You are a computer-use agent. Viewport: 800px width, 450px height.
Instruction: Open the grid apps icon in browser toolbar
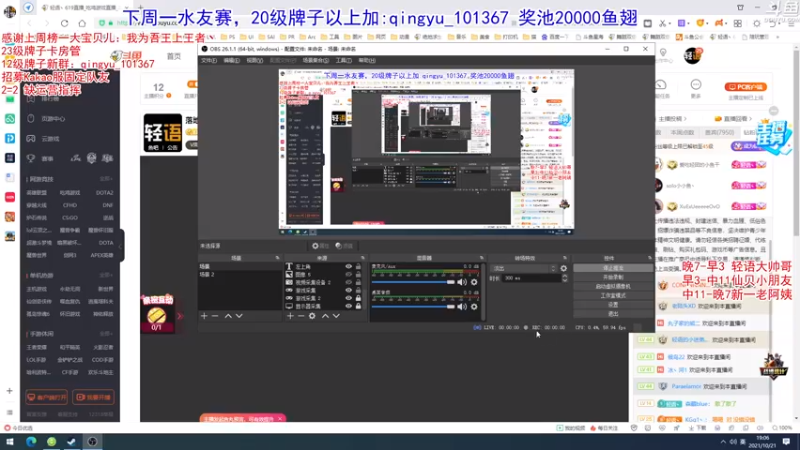(738, 23)
